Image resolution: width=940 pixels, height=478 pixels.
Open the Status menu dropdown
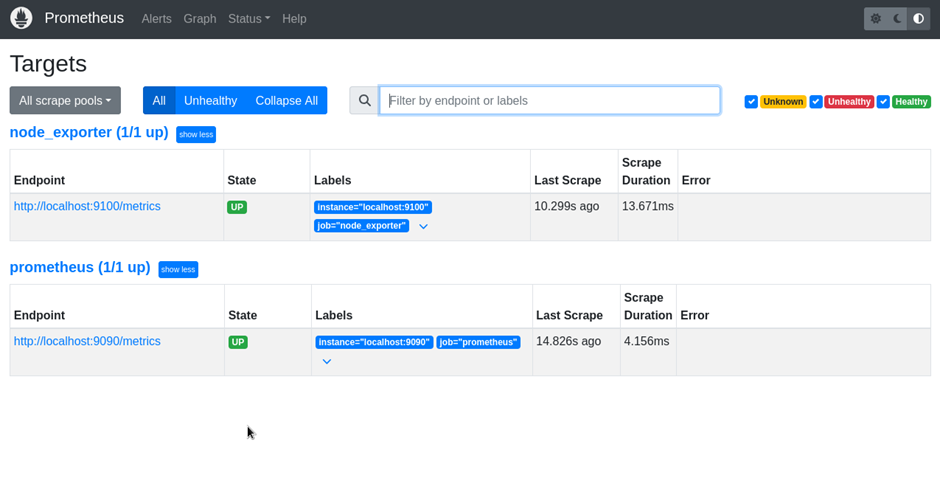249,19
